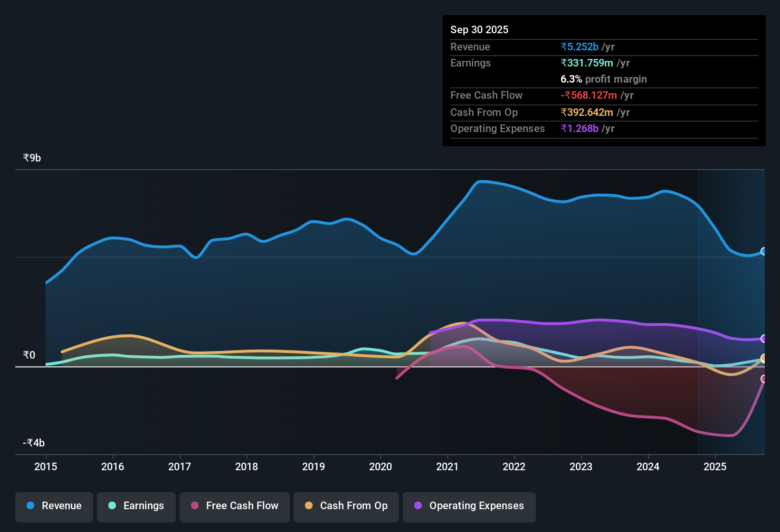The width and height of the screenshot is (780, 532).
Task: Click the blue Revenue legend dot
Action: click(x=30, y=506)
